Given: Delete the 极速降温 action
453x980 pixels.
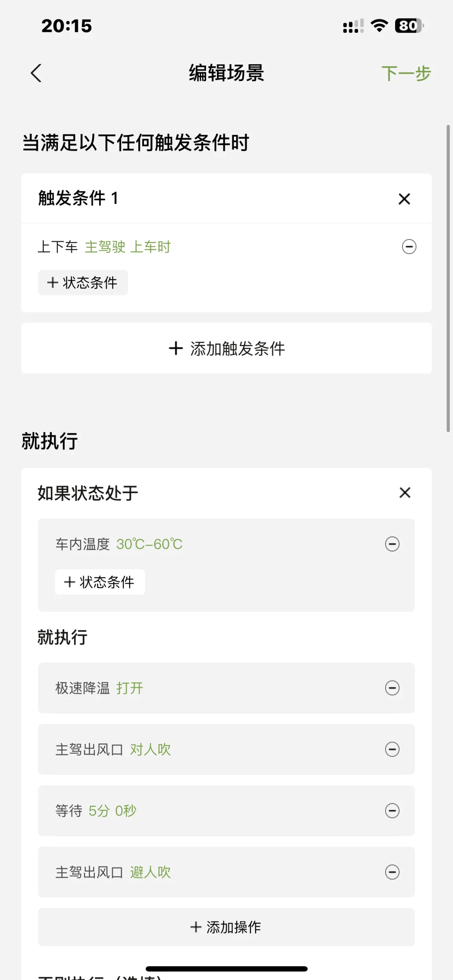Looking at the screenshot, I should [392, 688].
